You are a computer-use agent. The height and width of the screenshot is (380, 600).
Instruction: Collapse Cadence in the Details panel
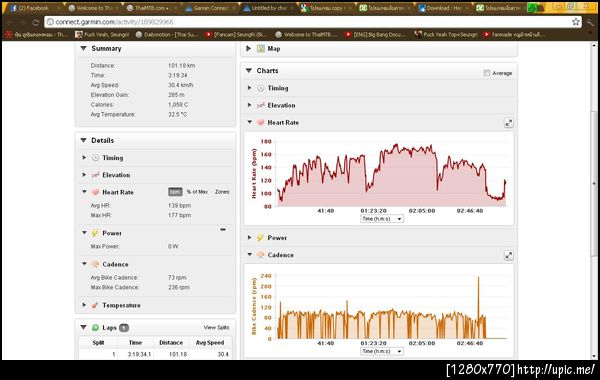(x=84, y=264)
